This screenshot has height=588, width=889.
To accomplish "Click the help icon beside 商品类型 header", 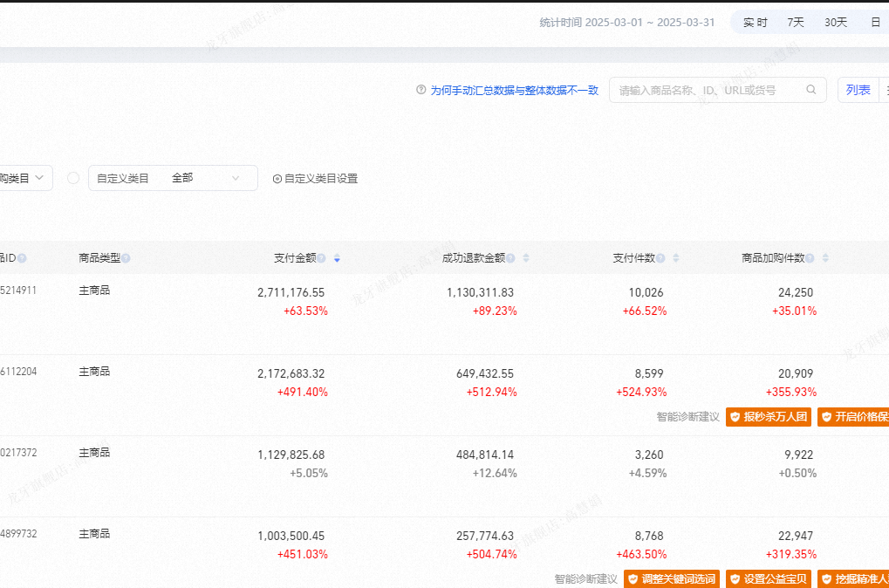I will [x=127, y=258].
